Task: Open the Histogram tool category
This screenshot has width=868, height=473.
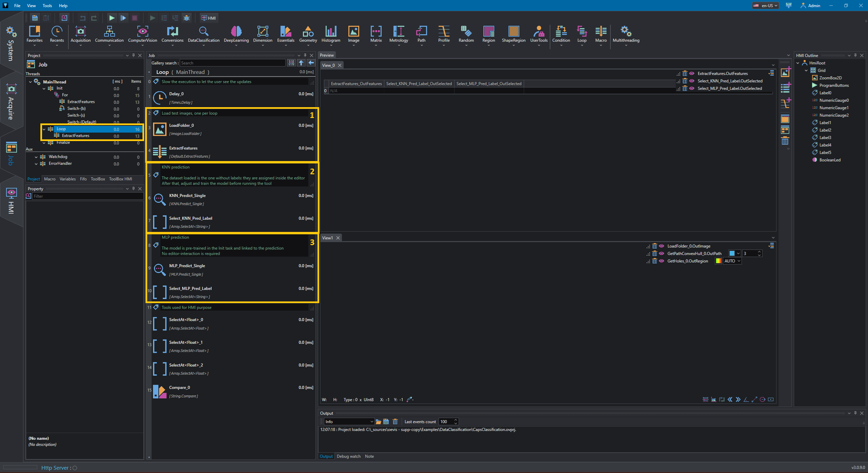Action: pyautogui.click(x=331, y=35)
